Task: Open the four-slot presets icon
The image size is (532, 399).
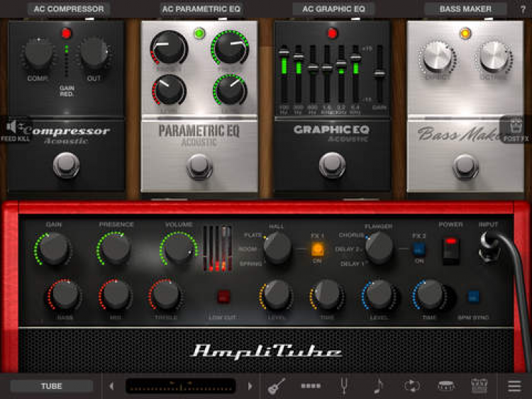Action: [311, 386]
